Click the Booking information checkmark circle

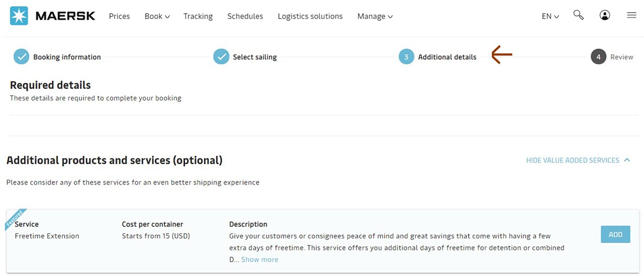pos(21,57)
